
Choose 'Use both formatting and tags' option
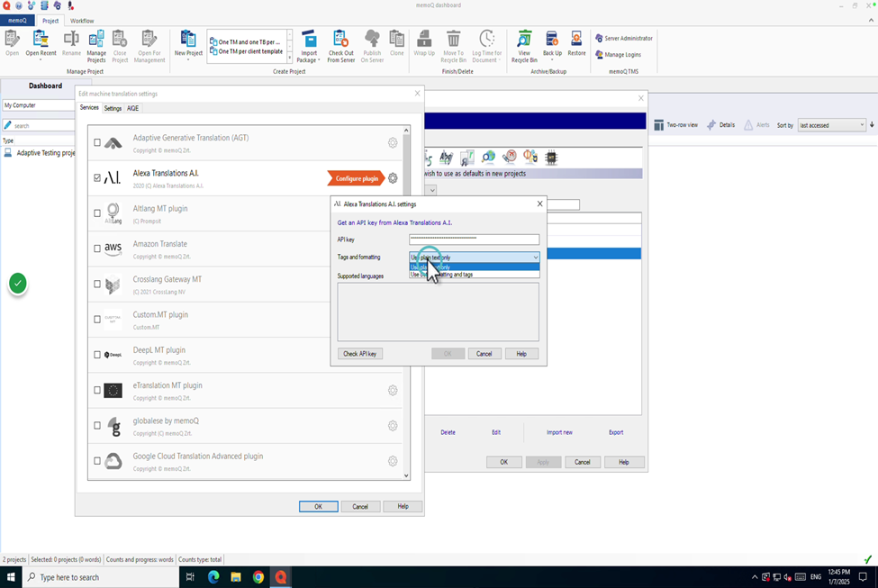point(474,275)
